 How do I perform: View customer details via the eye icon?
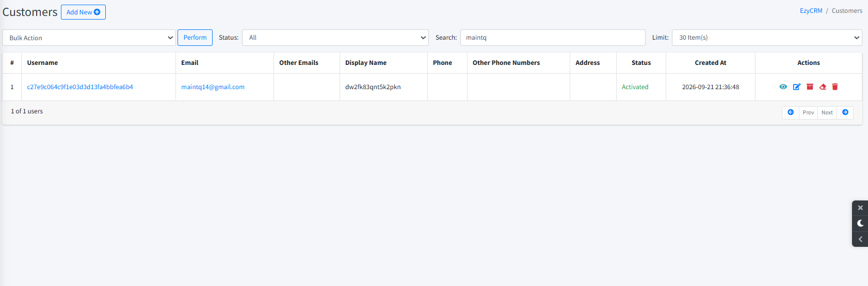[783, 87]
